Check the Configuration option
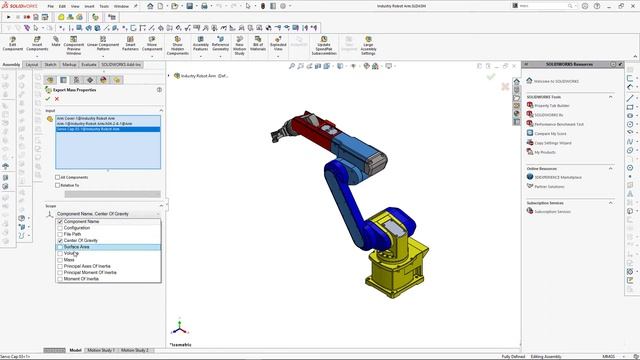The width and height of the screenshot is (640, 360). click(x=60, y=228)
